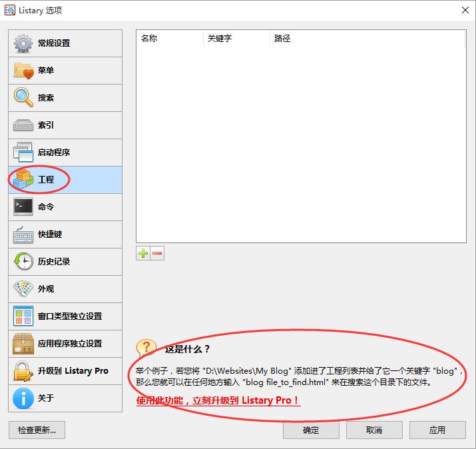The height and width of the screenshot is (449, 476).
Task: Add a project with the green plus
Action: click(143, 253)
